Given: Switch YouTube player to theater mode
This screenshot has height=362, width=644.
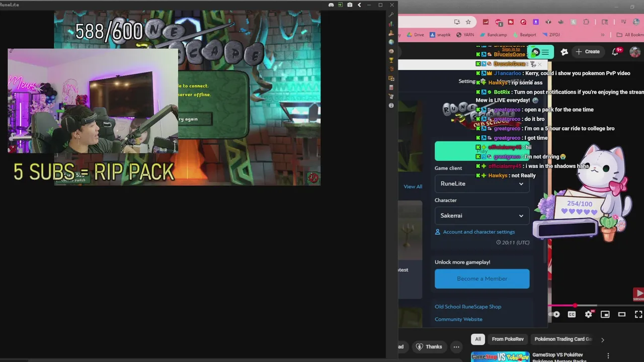Looking at the screenshot, I should [622, 314].
